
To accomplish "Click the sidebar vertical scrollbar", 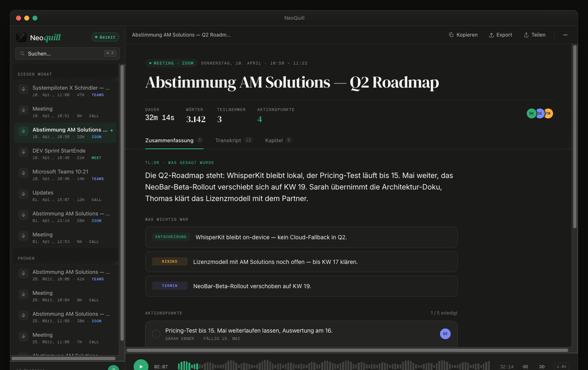I will click(x=122, y=203).
